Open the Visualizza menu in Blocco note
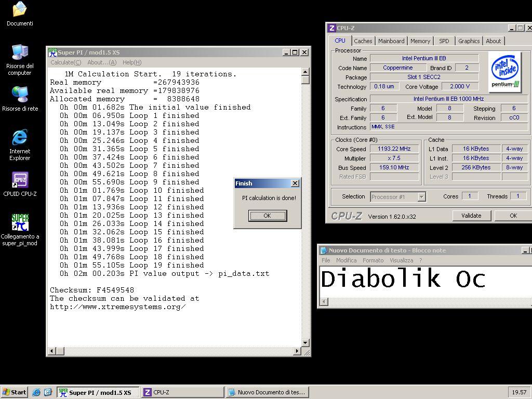532x399 pixels. tap(402, 260)
